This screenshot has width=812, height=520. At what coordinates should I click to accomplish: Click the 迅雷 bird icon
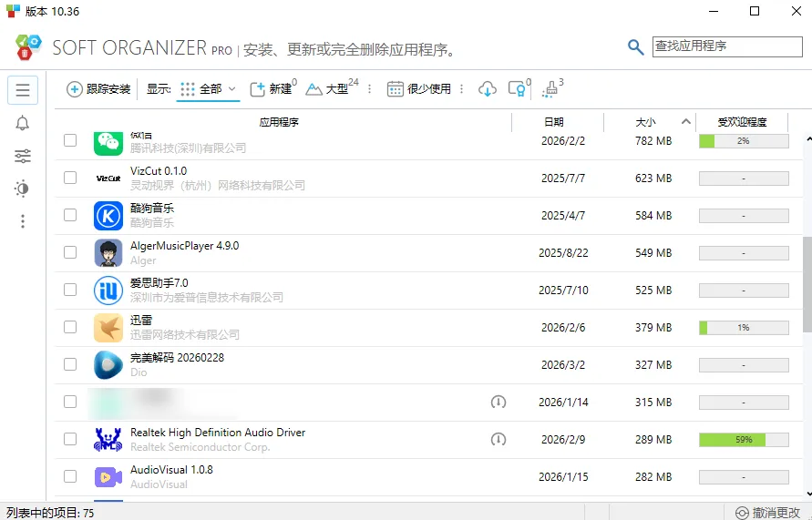[x=108, y=328]
